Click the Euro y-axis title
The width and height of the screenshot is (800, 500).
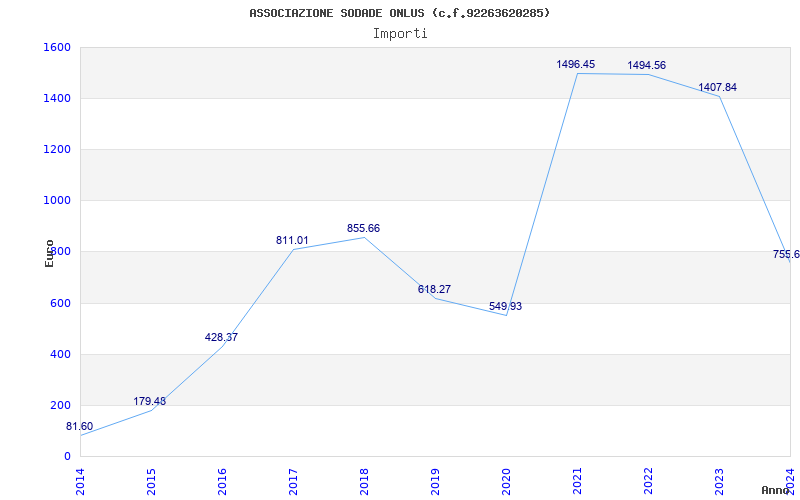coord(49,253)
